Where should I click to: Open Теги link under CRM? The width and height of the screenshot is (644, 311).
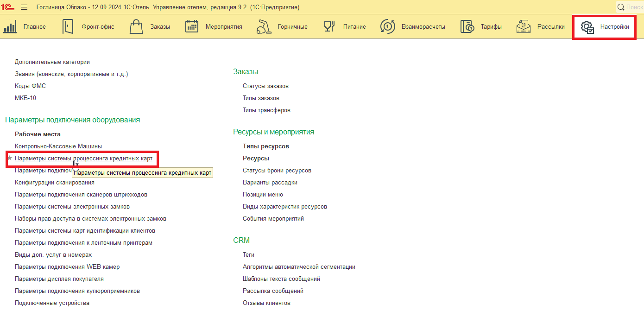[248, 254]
